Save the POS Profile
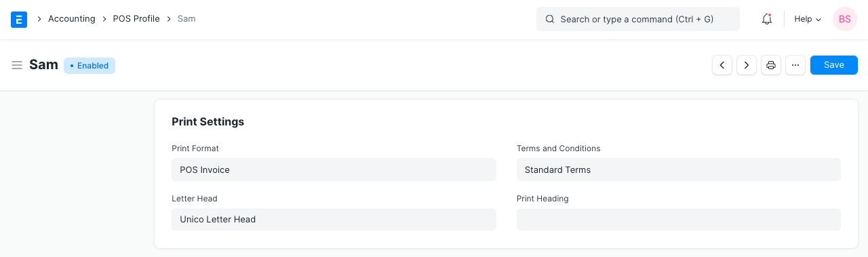 834,65
